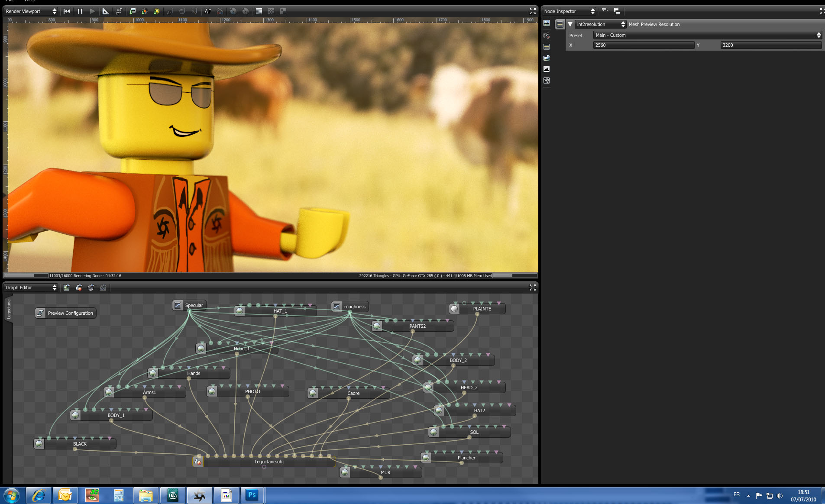Select the bottom scribble icon in inspector sidebar
The height and width of the screenshot is (504, 825).
click(x=547, y=81)
